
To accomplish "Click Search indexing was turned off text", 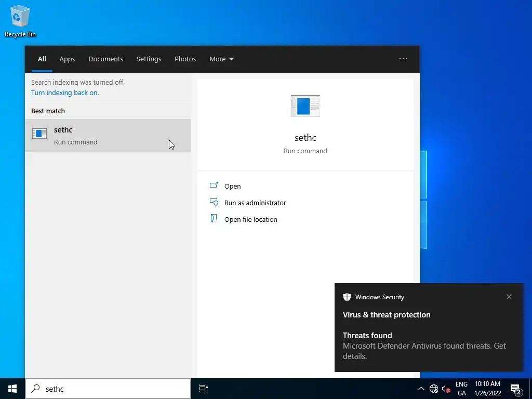I will (78, 82).
